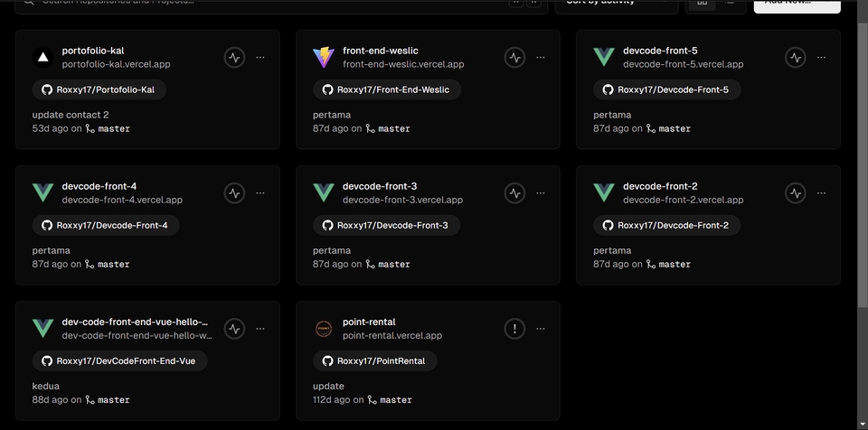Switch to list view layout
Image resolution: width=868 pixels, height=430 pixels.
(x=730, y=4)
